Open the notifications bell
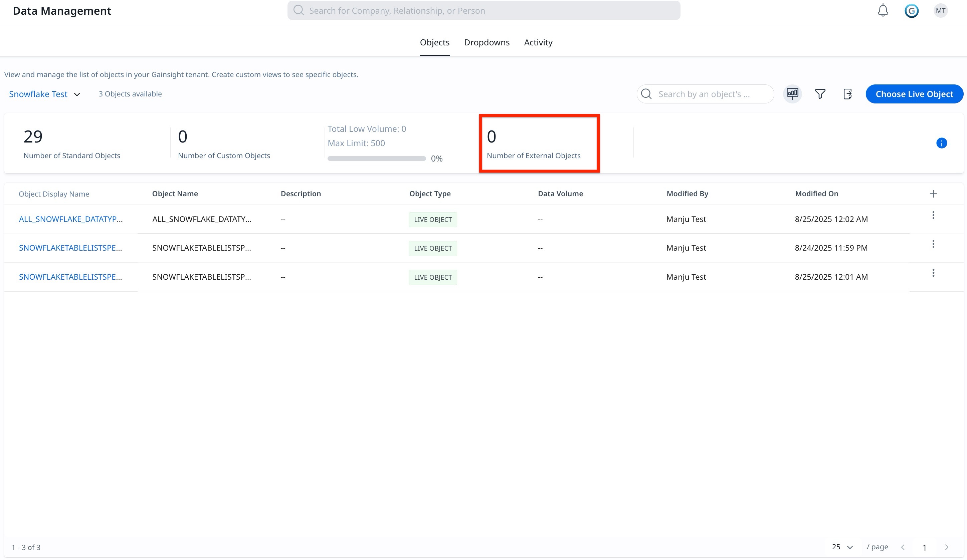The height and width of the screenshot is (560, 967). [x=883, y=10]
